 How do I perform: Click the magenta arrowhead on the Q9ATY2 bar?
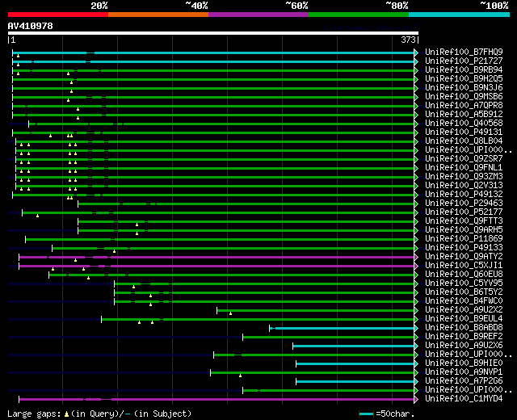416,257
